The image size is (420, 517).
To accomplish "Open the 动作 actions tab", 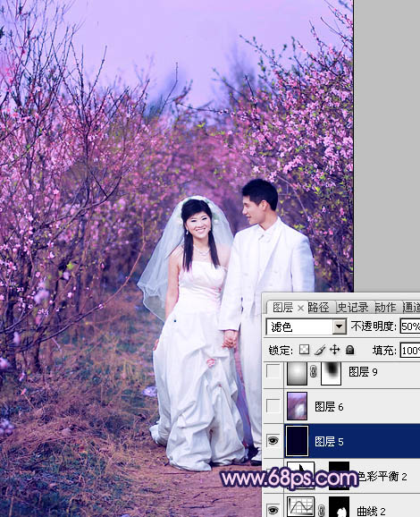I will 385,308.
